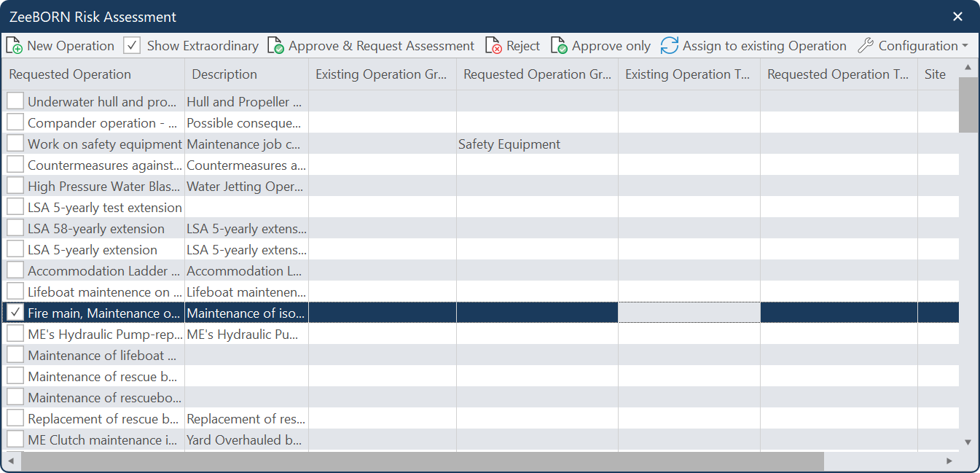Click the horizontal scrollbar left arrow
Image resolution: width=980 pixels, height=473 pixels.
tap(11, 461)
